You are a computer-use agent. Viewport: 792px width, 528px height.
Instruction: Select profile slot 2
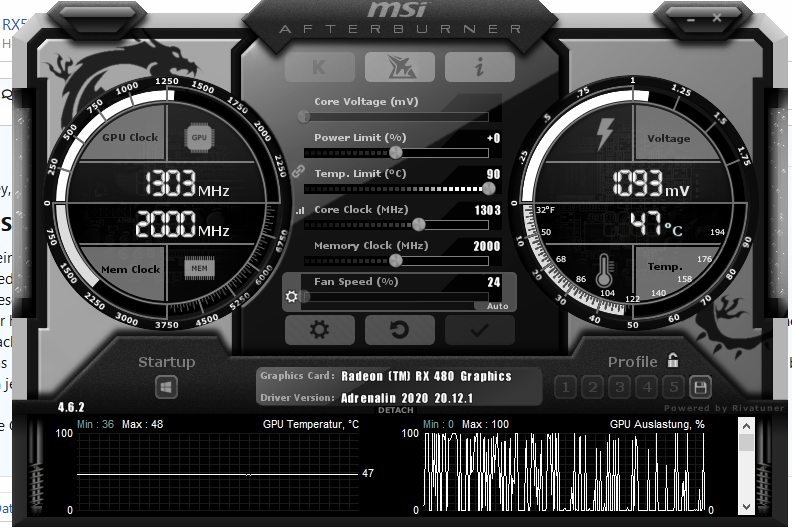(x=592, y=388)
